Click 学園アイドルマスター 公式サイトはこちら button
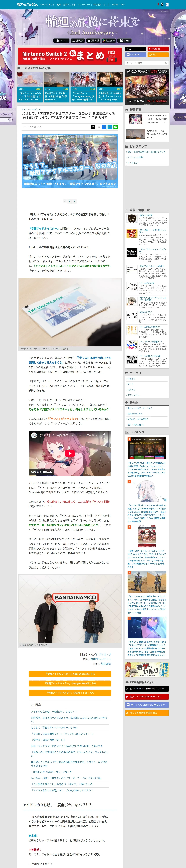This screenshot has height=868, width=186. (70, 693)
